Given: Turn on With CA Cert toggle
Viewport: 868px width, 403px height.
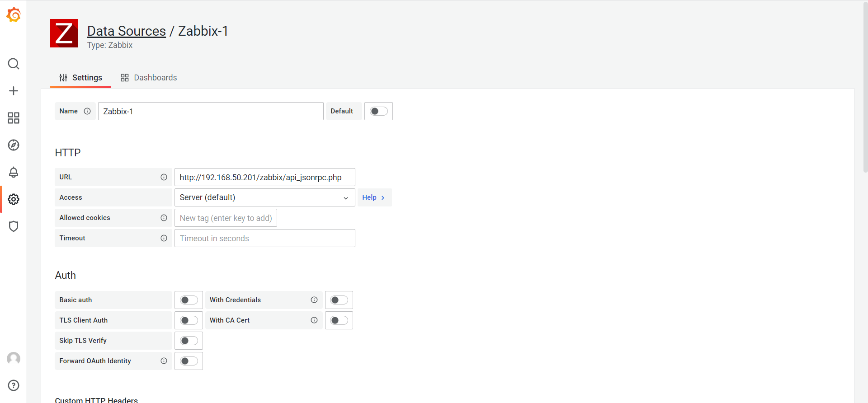Looking at the screenshot, I should (x=339, y=320).
